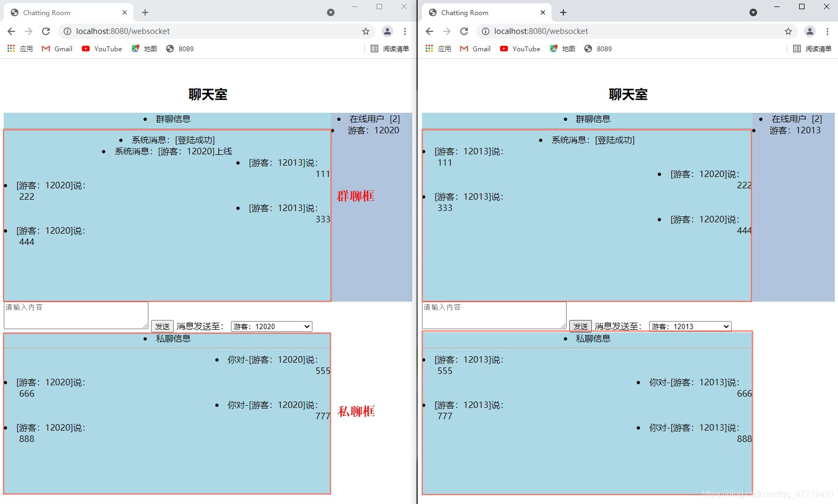
Task: Minimize the right browser window
Action: pyautogui.click(x=777, y=6)
